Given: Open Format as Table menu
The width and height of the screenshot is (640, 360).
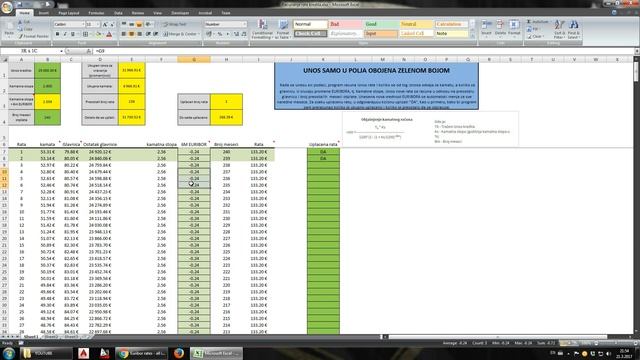Looking at the screenshot, I should [283, 29].
